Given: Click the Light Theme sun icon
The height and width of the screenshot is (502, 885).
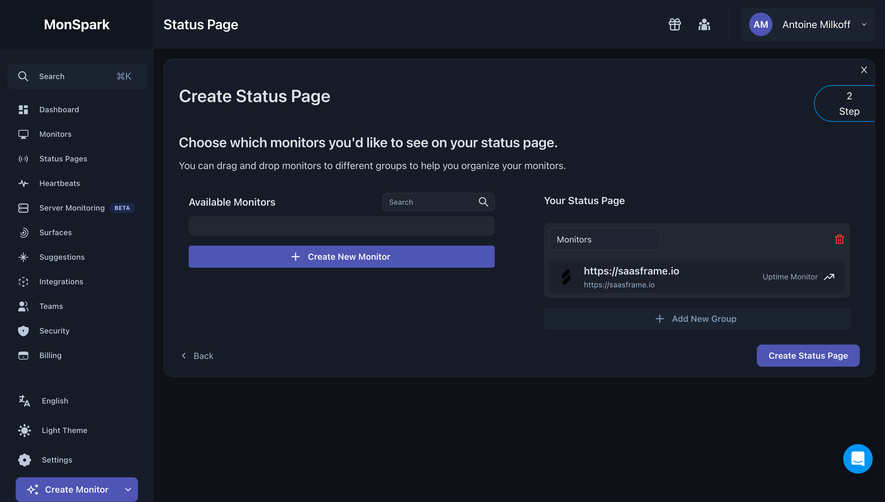Looking at the screenshot, I should pos(24,430).
